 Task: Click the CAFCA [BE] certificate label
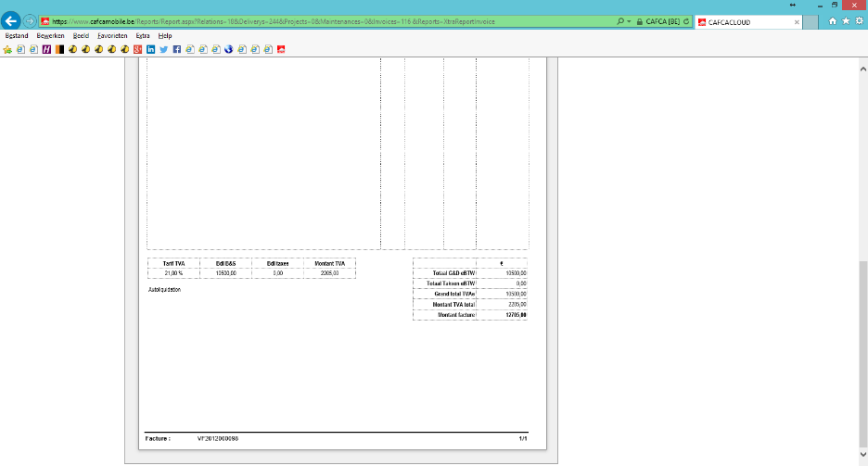[x=663, y=21]
